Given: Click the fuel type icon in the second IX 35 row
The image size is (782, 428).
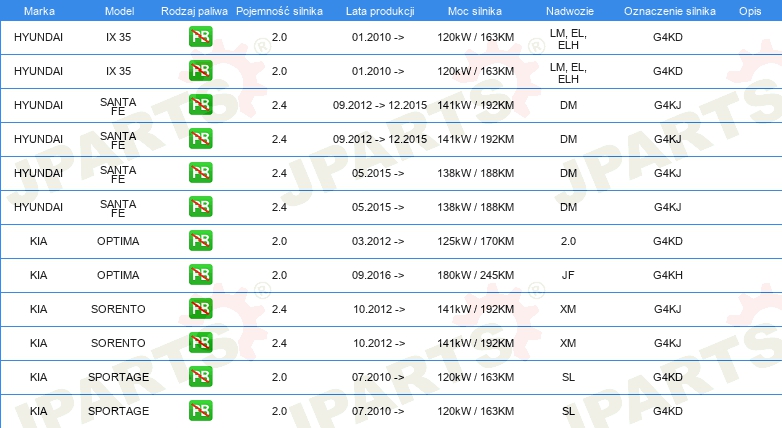Looking at the screenshot, I should [200, 71].
